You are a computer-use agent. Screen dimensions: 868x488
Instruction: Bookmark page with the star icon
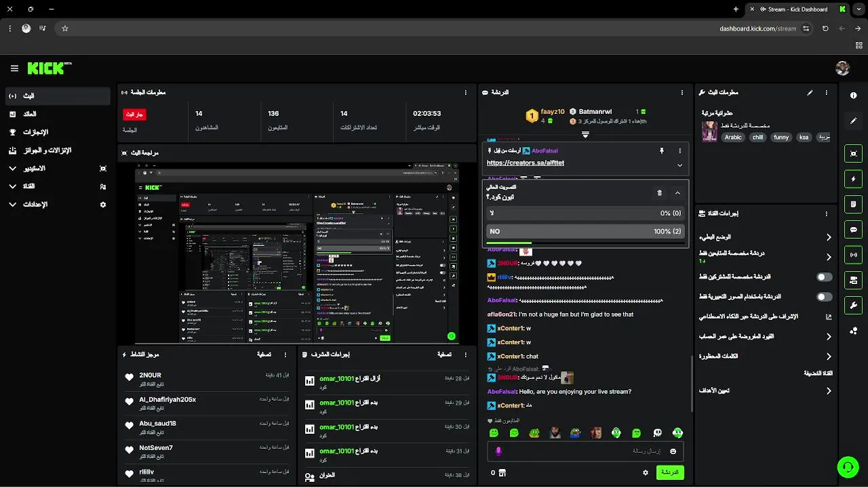pyautogui.click(x=65, y=28)
